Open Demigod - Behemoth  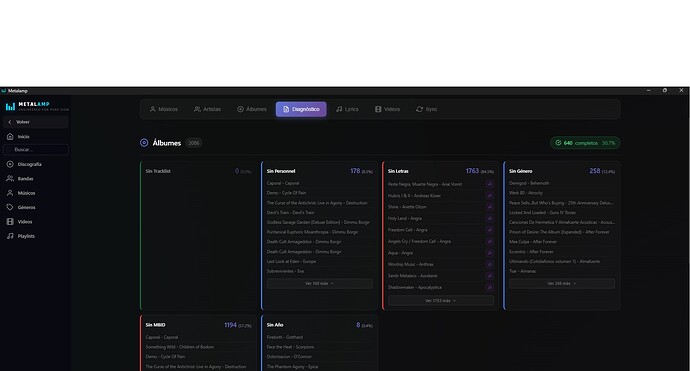[529, 183]
